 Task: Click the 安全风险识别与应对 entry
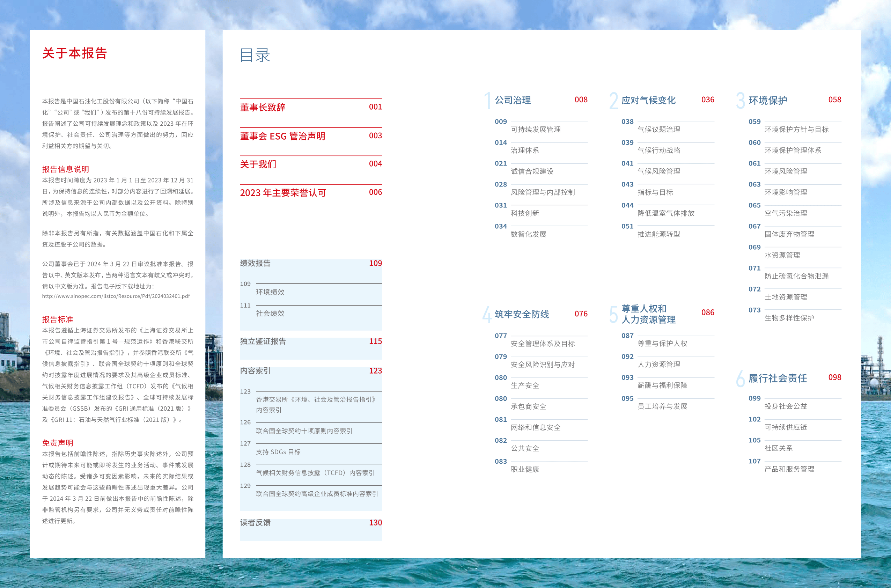(543, 365)
